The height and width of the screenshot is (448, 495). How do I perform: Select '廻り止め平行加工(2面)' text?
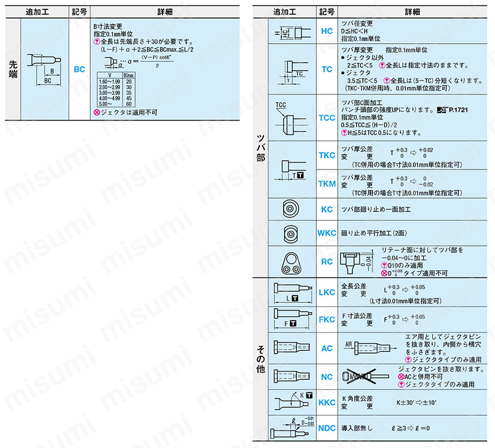[x=374, y=233]
